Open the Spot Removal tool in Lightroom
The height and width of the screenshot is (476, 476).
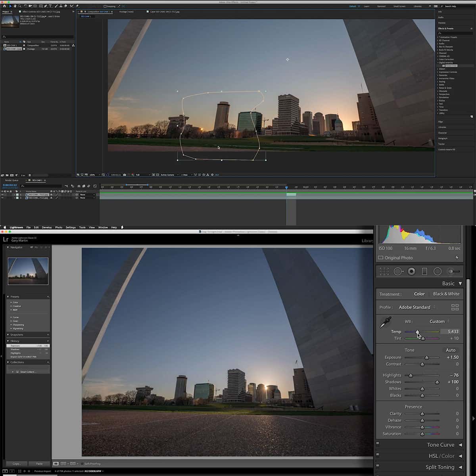coord(398,271)
